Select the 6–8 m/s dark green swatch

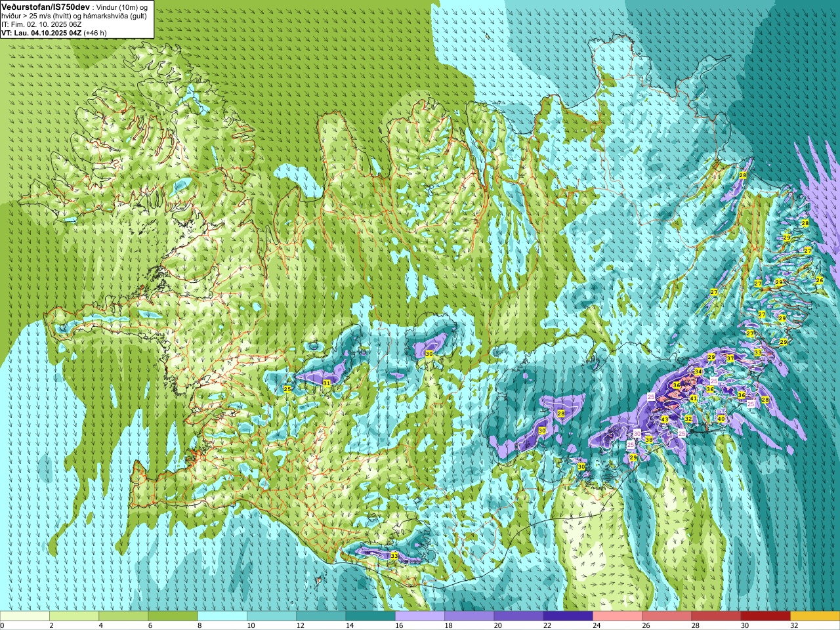pyautogui.click(x=173, y=616)
